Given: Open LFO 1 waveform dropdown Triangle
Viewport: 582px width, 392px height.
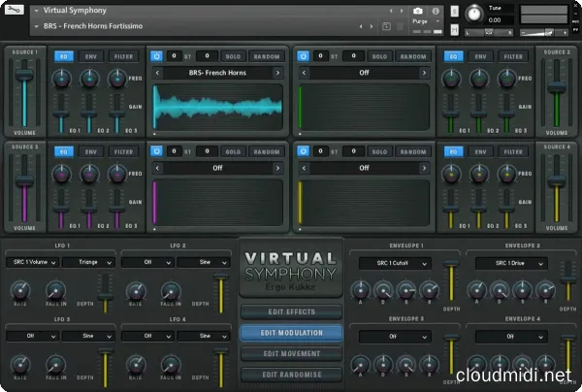Looking at the screenshot, I should coord(88,262).
